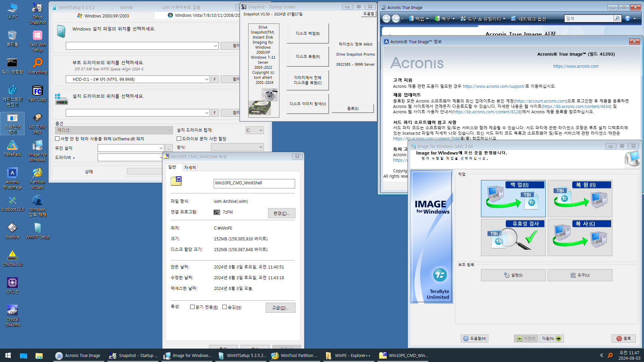Open HD TUNE PRO desktop icon
This screenshot has width=644, height=362.
pos(38,123)
